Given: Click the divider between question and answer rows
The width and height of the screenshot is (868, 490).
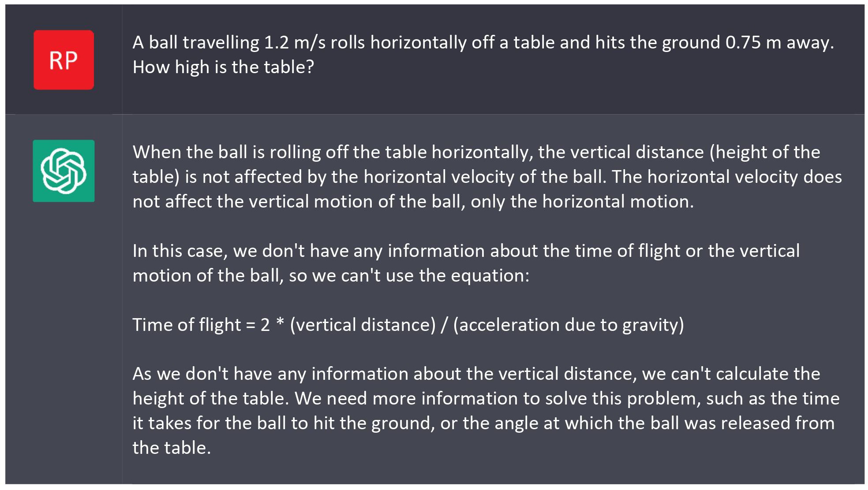Looking at the screenshot, I should coord(435,114).
